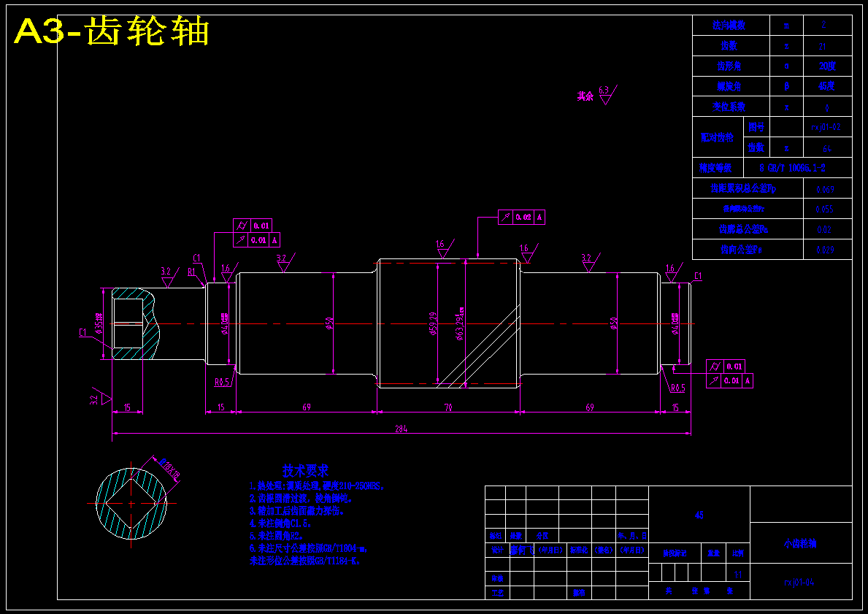Select the '45度' helix angle value
Viewport: 868px width, 614px height.
click(826, 86)
